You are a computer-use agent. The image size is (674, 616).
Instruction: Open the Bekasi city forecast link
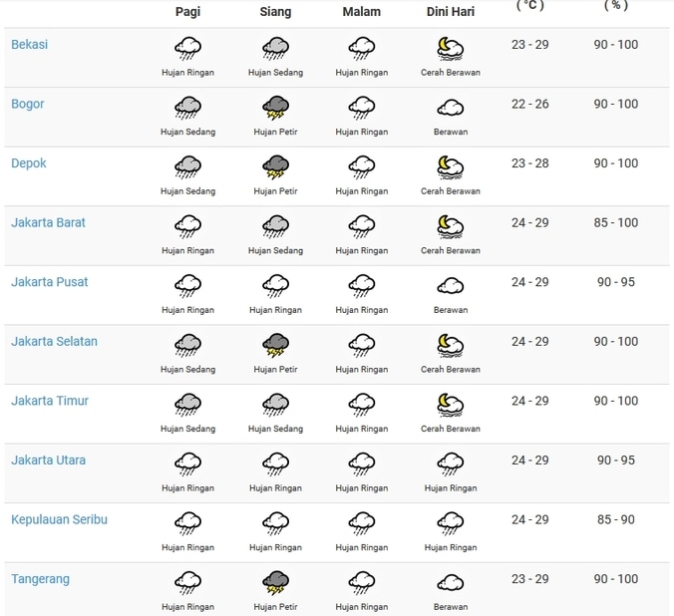pyautogui.click(x=29, y=45)
